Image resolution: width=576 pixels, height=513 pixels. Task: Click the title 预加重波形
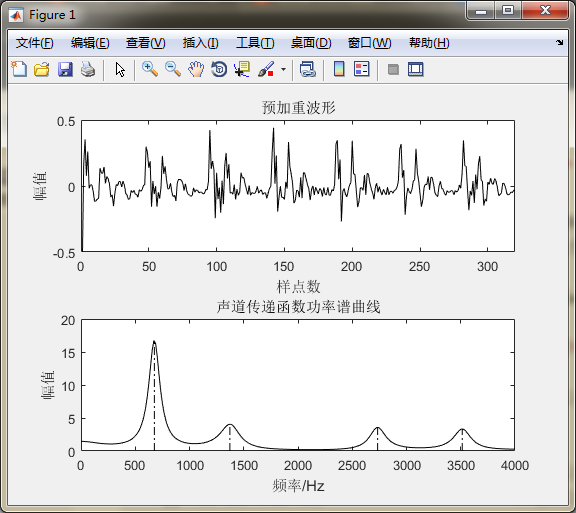(298, 108)
